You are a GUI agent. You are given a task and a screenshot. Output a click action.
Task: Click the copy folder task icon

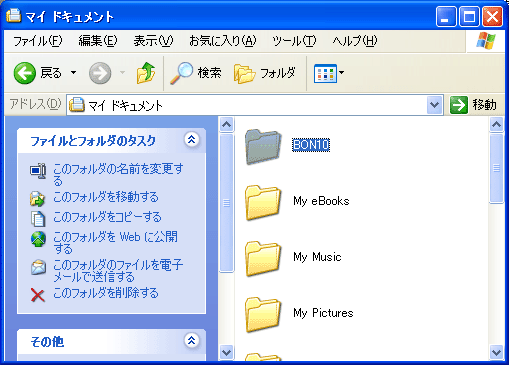(38, 219)
